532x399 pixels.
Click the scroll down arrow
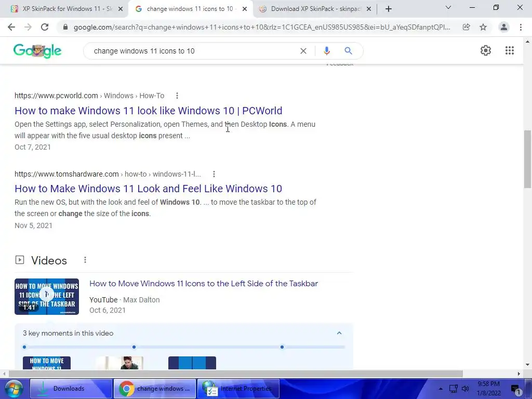pos(528,365)
